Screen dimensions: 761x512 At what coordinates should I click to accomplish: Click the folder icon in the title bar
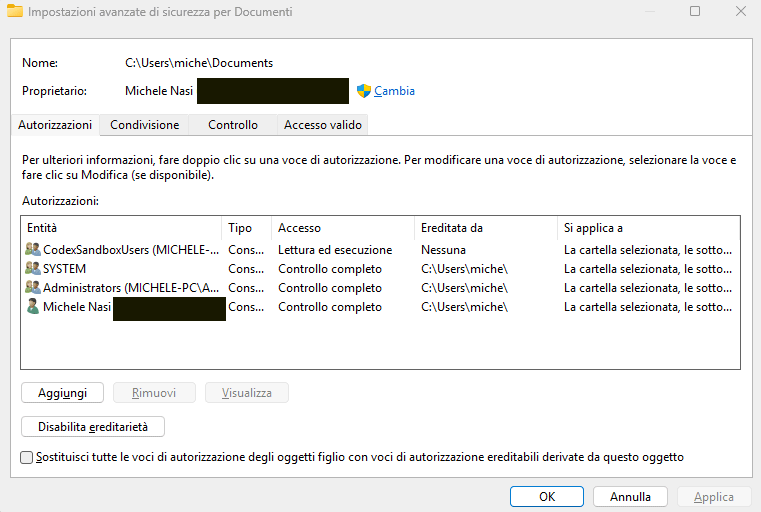click(x=15, y=11)
